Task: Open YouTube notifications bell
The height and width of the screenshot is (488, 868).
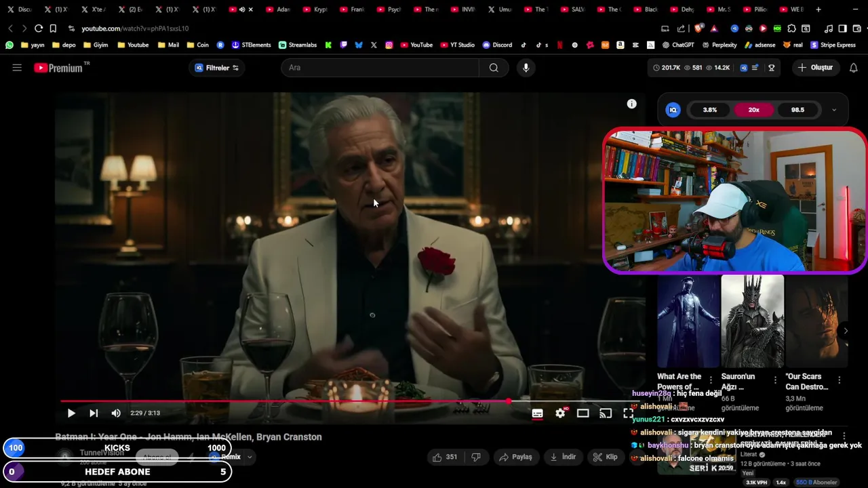Action: pos(854,68)
